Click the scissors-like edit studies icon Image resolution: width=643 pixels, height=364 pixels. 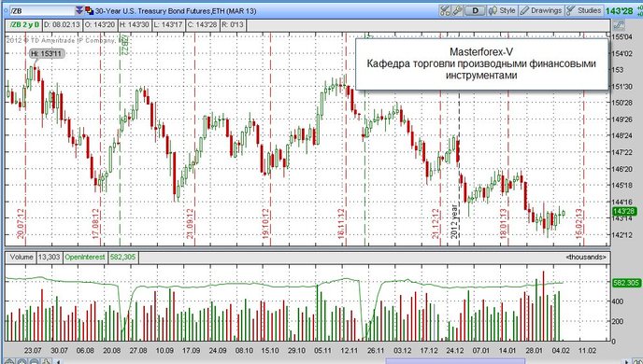(445, 10)
